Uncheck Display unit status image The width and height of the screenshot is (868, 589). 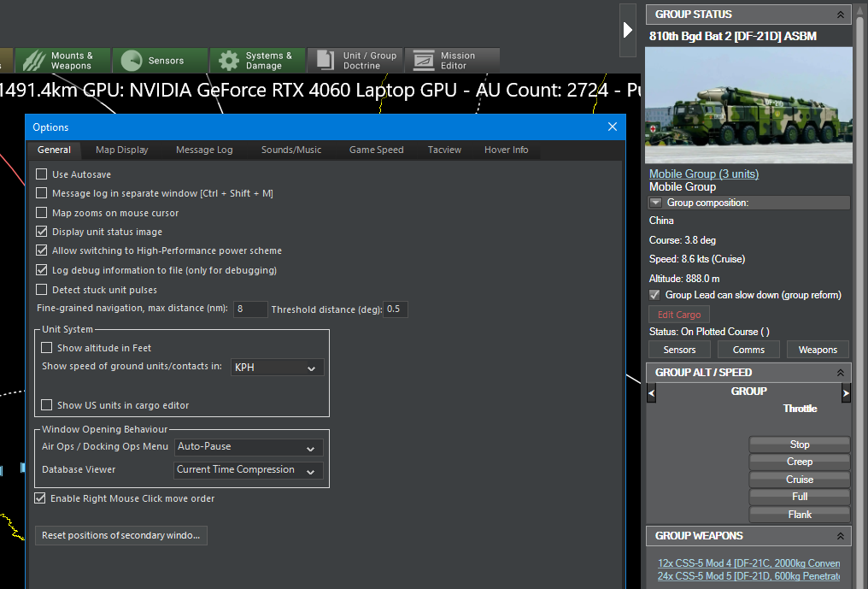pos(42,232)
